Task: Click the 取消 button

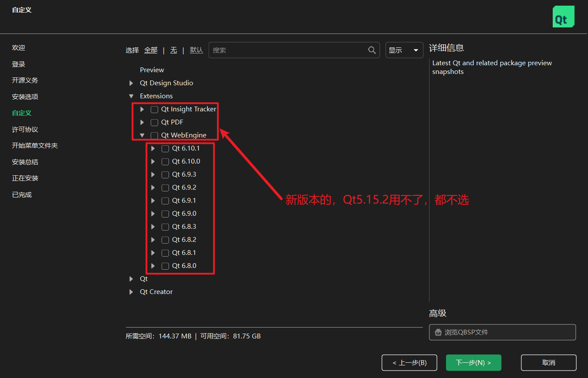Action: pyautogui.click(x=549, y=363)
